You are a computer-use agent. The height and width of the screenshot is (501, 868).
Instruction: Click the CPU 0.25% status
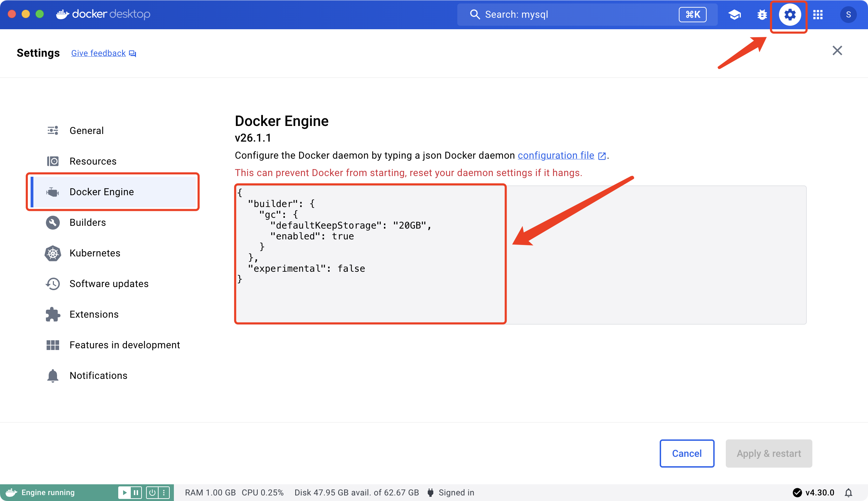click(263, 492)
